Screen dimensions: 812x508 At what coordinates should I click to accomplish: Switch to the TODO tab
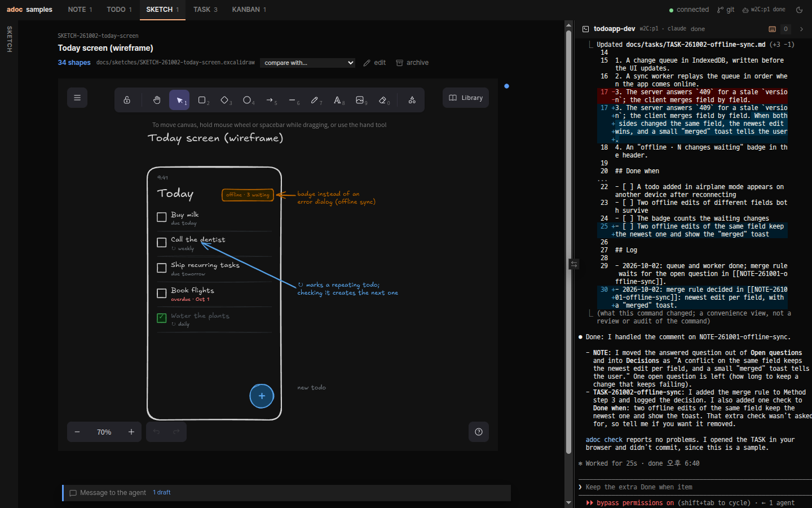(x=119, y=10)
